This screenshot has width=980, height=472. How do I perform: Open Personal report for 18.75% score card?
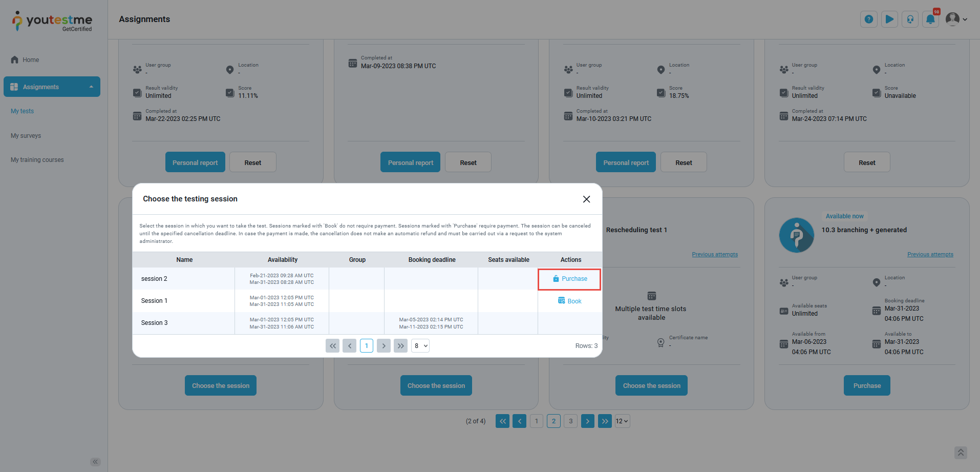click(626, 162)
